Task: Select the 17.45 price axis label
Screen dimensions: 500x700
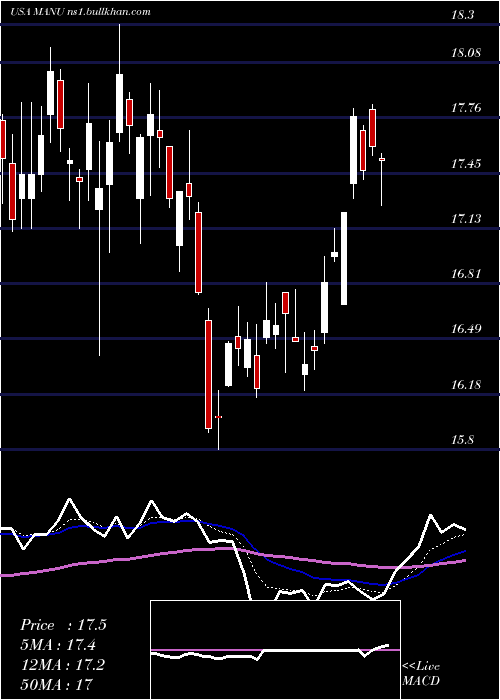Action: click(466, 163)
